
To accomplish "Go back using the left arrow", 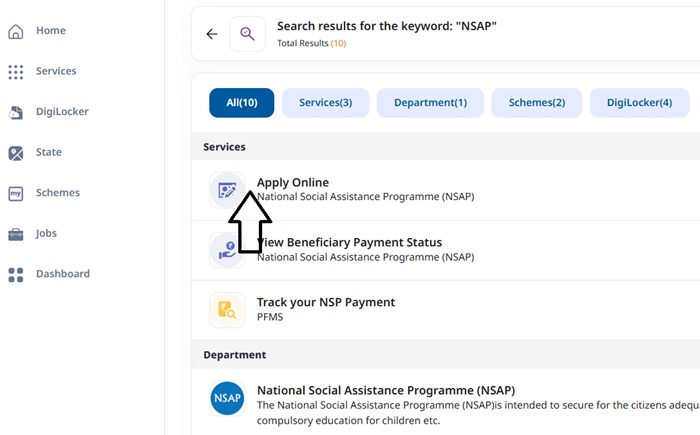I will [212, 34].
